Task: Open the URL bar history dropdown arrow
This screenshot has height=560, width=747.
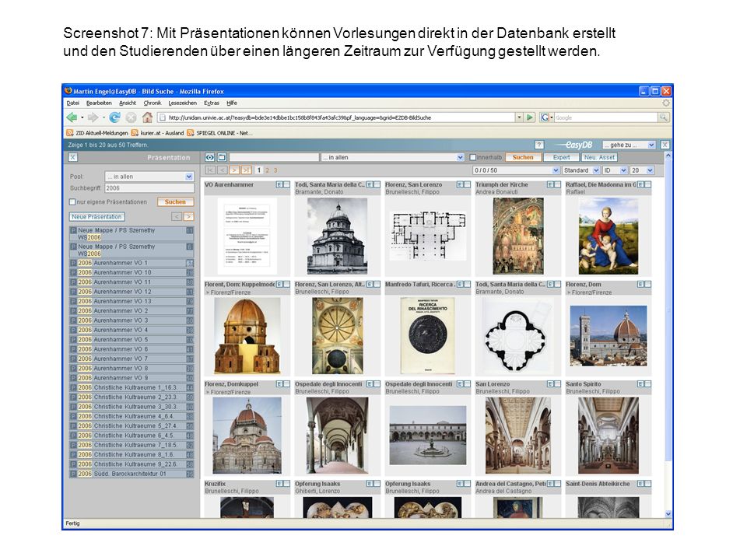Action: click(x=519, y=117)
